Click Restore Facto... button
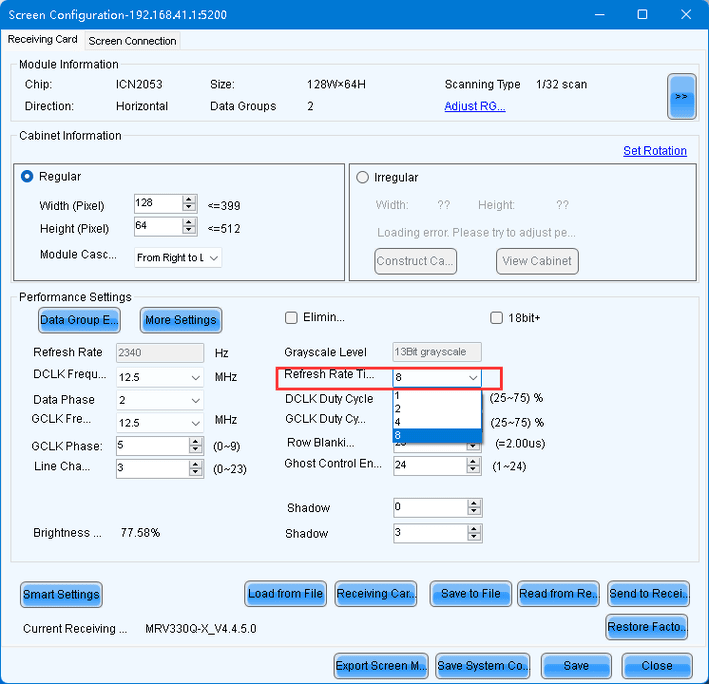The height and width of the screenshot is (684, 709). 647,627
